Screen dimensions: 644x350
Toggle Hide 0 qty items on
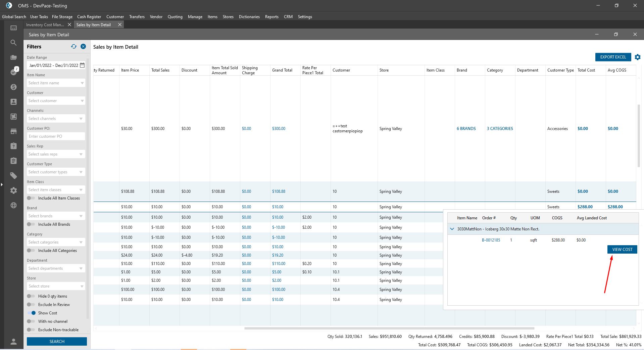(31, 296)
